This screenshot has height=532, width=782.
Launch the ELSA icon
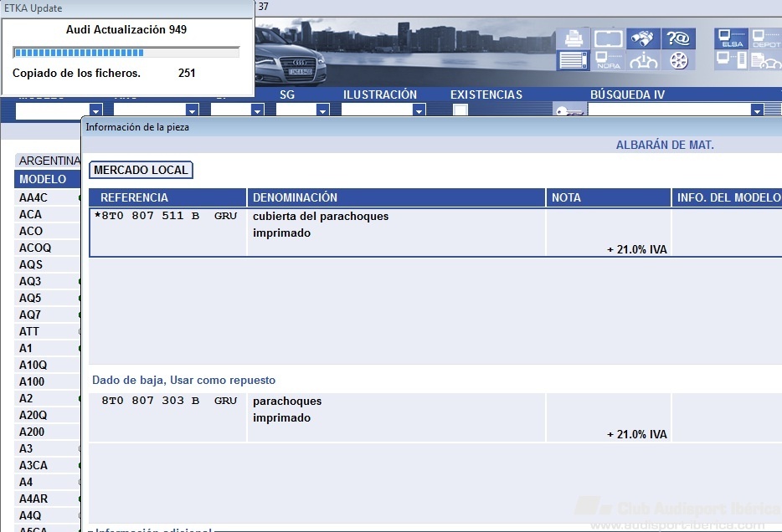[x=731, y=38]
